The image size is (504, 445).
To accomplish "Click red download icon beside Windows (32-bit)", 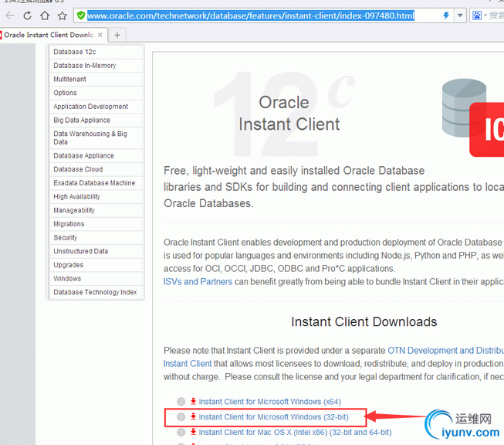I will tap(193, 416).
